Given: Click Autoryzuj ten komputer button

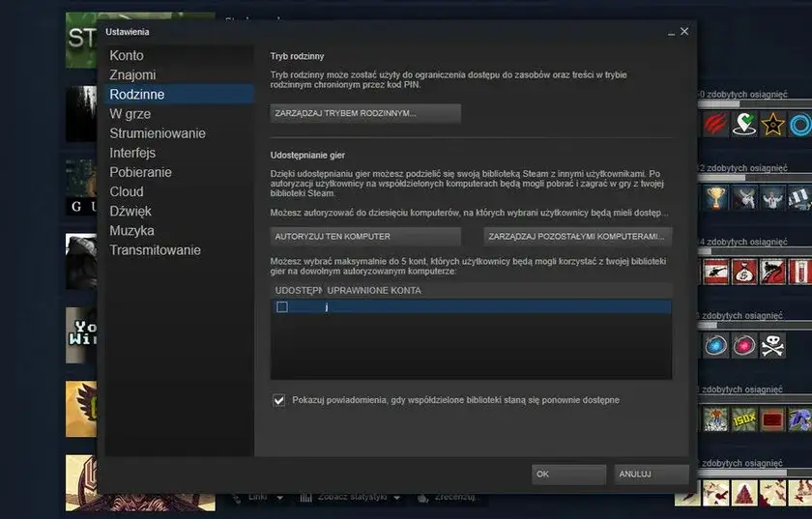Looking at the screenshot, I should click(365, 237).
